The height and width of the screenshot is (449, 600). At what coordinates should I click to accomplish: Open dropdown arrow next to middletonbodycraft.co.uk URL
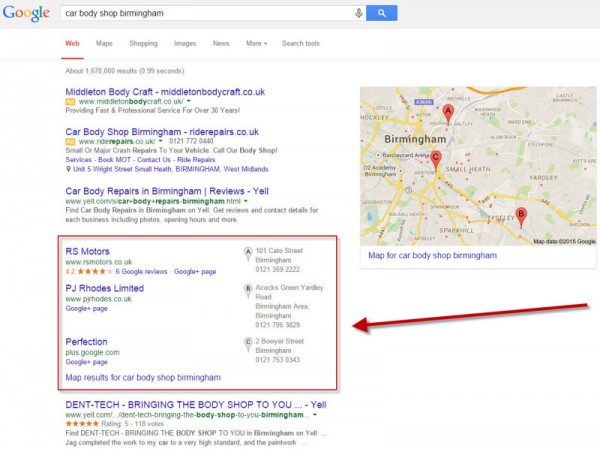pos(189,101)
